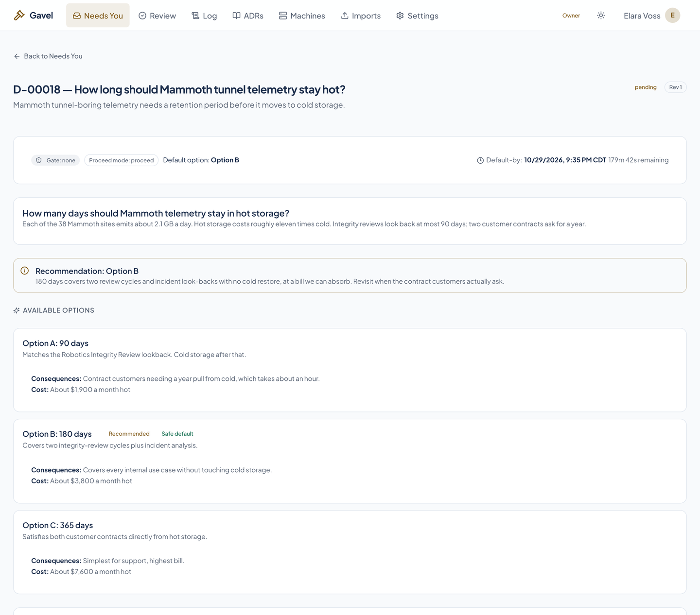Click the Safe default tag on Option B
Image resolution: width=700 pixels, height=615 pixels.
[x=177, y=434]
